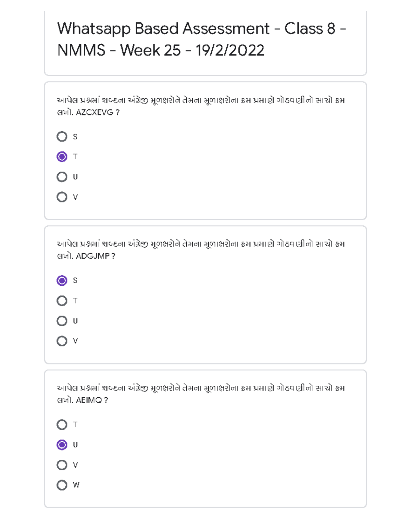
Task: Deselect the filled S radio in second question
Action: (62, 281)
